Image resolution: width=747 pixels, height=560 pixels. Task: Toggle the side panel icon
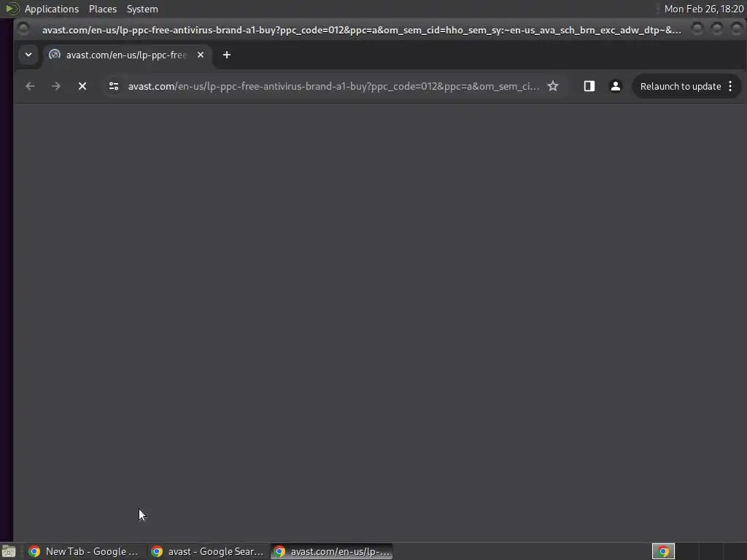589,86
